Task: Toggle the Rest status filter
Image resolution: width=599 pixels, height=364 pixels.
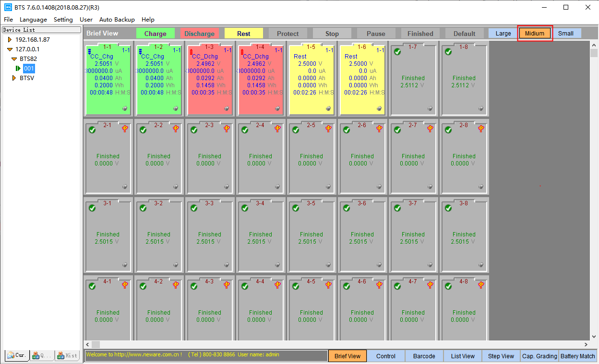Action: point(243,33)
